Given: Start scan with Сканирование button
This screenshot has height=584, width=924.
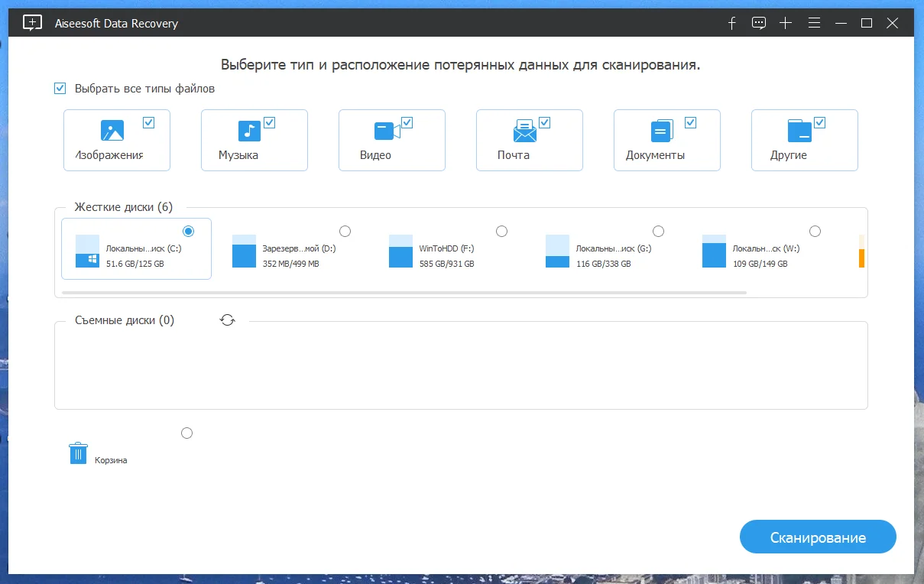Looking at the screenshot, I should (818, 537).
